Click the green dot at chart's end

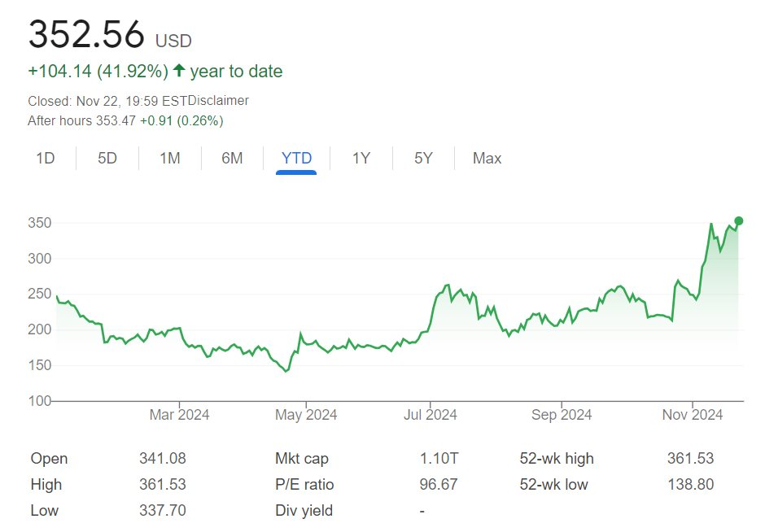(738, 220)
